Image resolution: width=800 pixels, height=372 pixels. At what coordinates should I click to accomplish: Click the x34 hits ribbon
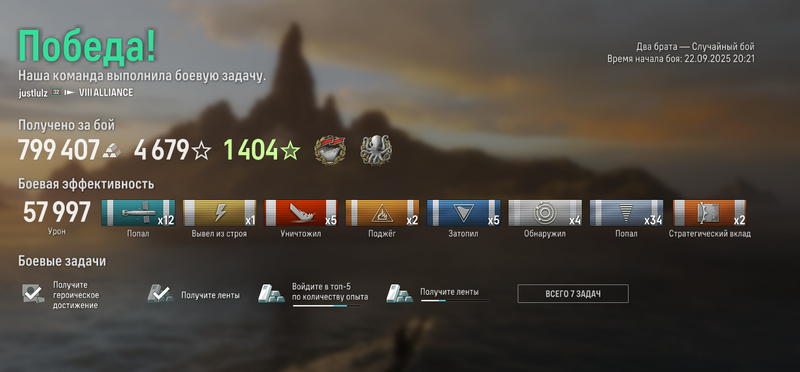[627, 213]
